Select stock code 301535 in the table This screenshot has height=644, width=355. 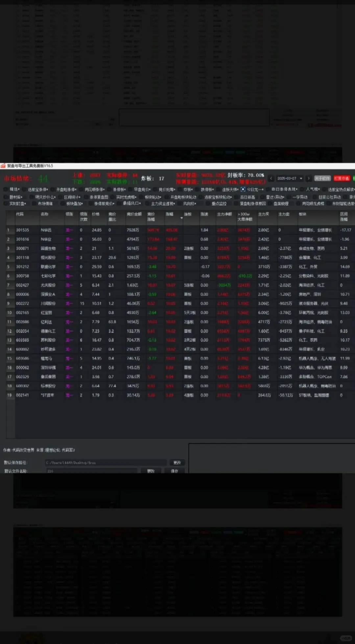pyautogui.click(x=22, y=230)
